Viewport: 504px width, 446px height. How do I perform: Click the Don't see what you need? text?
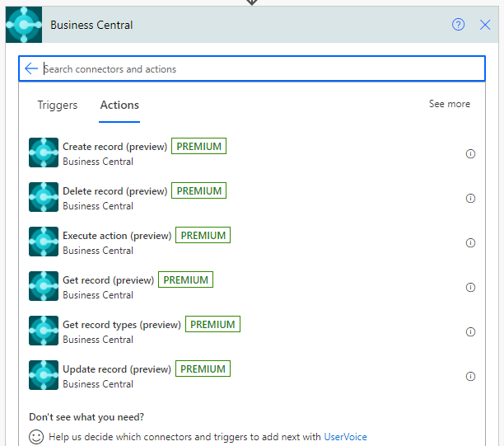tap(86, 417)
